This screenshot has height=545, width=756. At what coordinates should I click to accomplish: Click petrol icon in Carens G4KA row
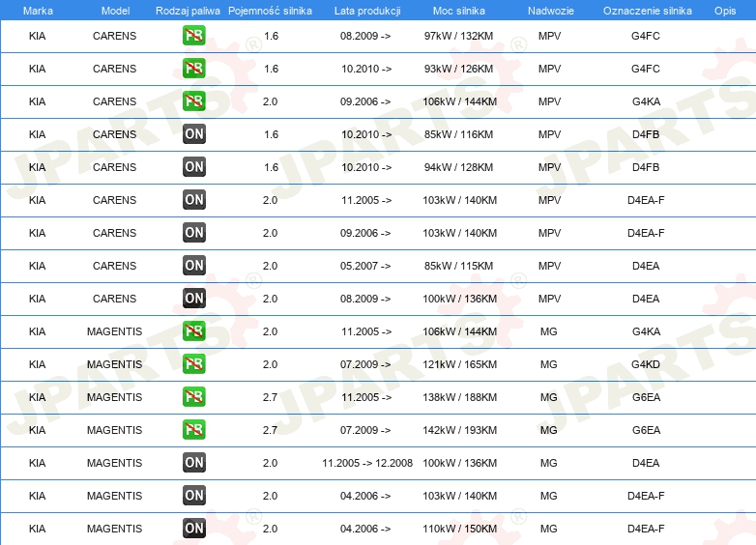point(193,101)
